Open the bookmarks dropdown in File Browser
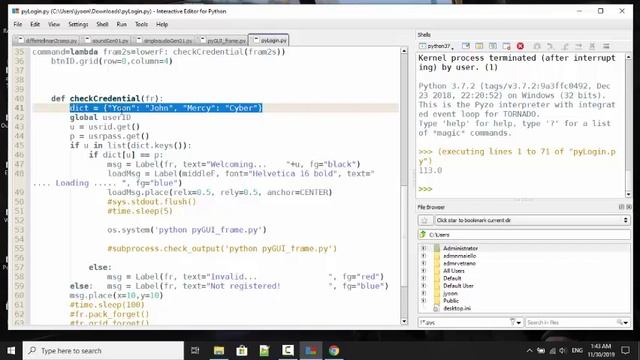The image size is (640, 360). [532, 220]
